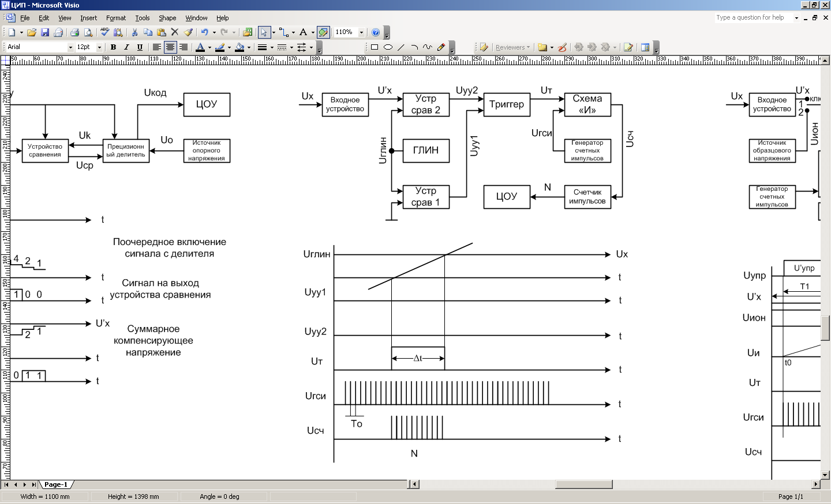
Task: Toggle Bold formatting
Action: pyautogui.click(x=113, y=47)
